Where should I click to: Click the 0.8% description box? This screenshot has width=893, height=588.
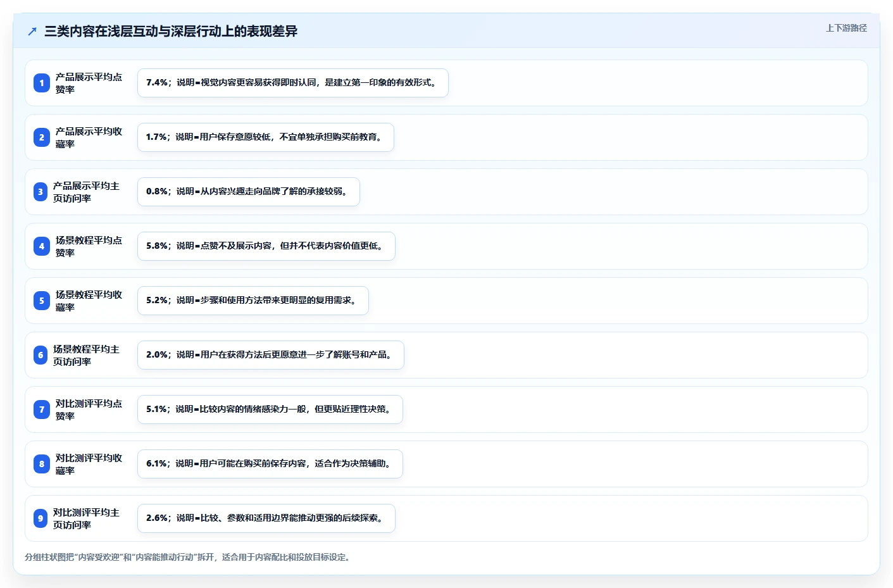point(249,192)
